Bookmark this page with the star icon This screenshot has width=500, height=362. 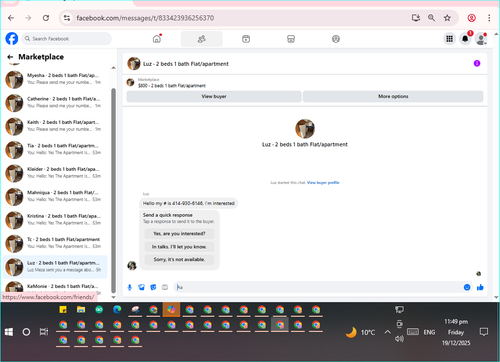click(x=447, y=18)
